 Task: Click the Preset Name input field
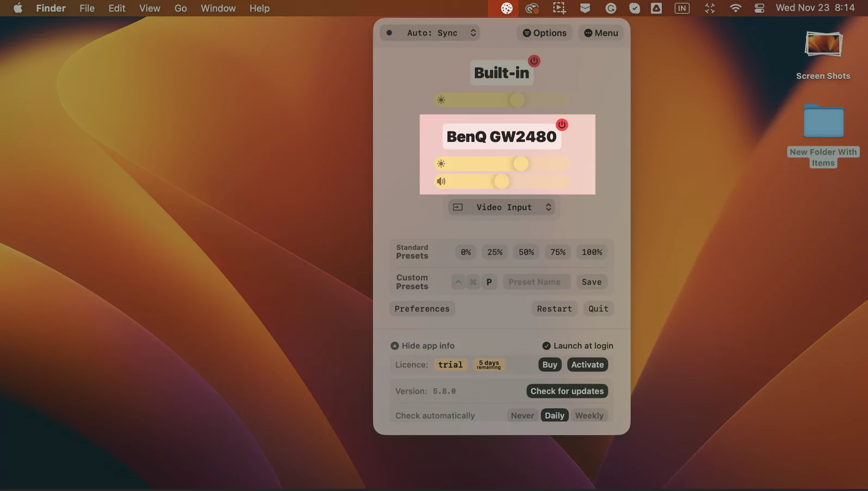coord(536,282)
